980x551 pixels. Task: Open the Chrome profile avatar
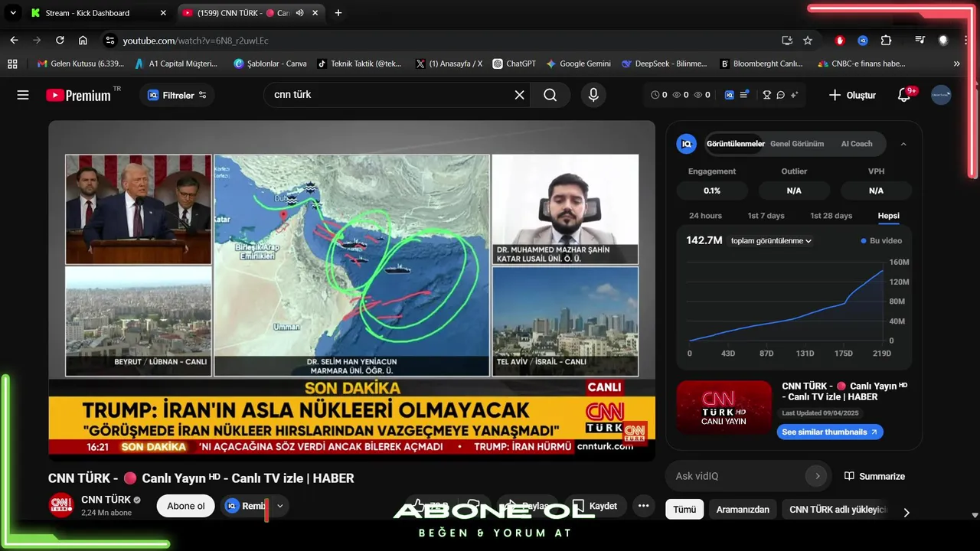pos(943,40)
